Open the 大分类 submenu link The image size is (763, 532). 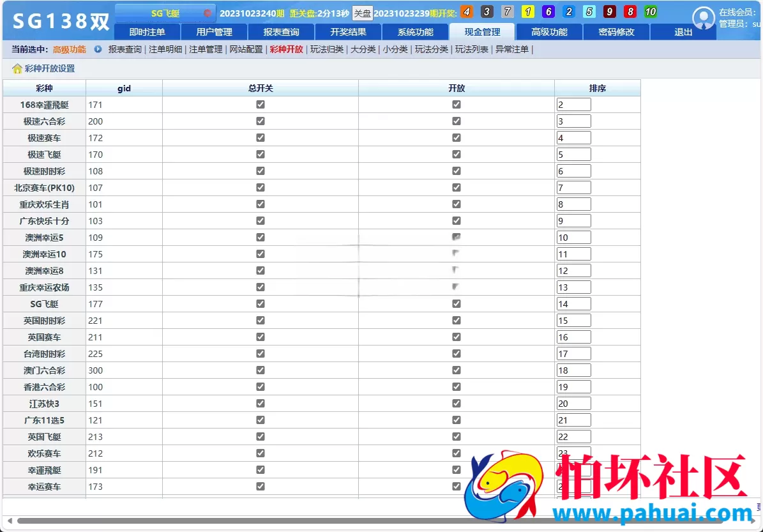(363, 49)
